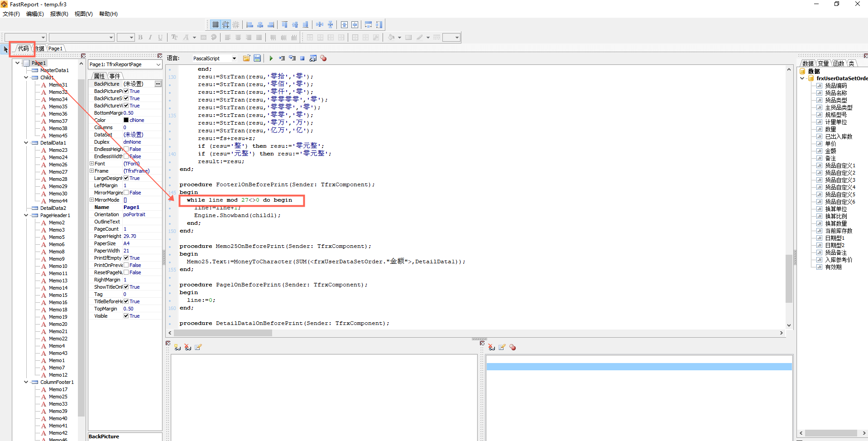Viewport: 868px width, 441px height.
Task: Uncheck the BackPicturePrintable True checkbox
Action: tap(126, 91)
